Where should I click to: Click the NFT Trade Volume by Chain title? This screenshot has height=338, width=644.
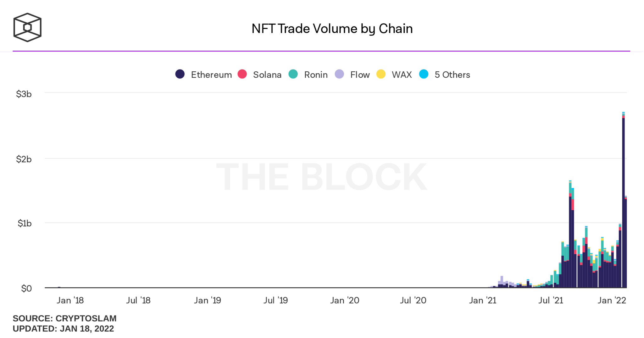click(332, 29)
